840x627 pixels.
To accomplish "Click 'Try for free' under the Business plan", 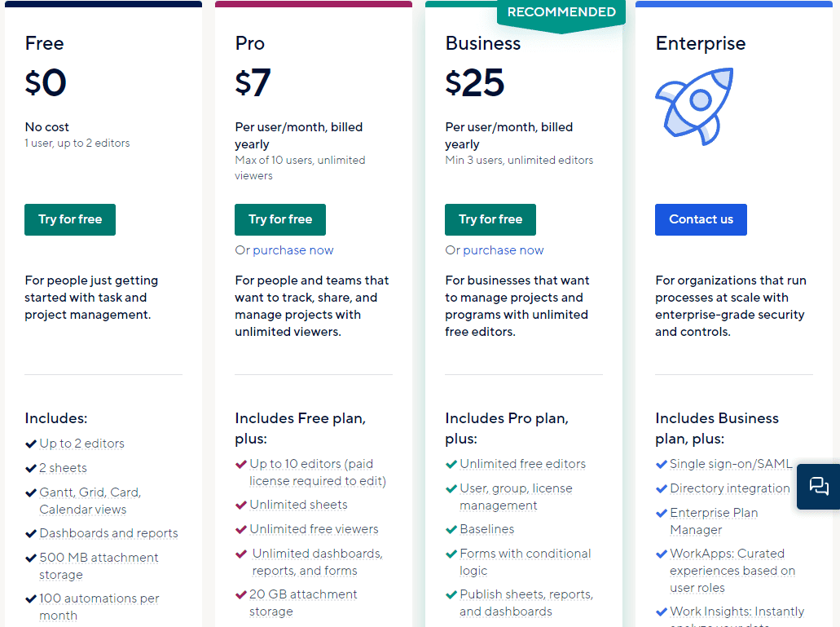I will 490,219.
